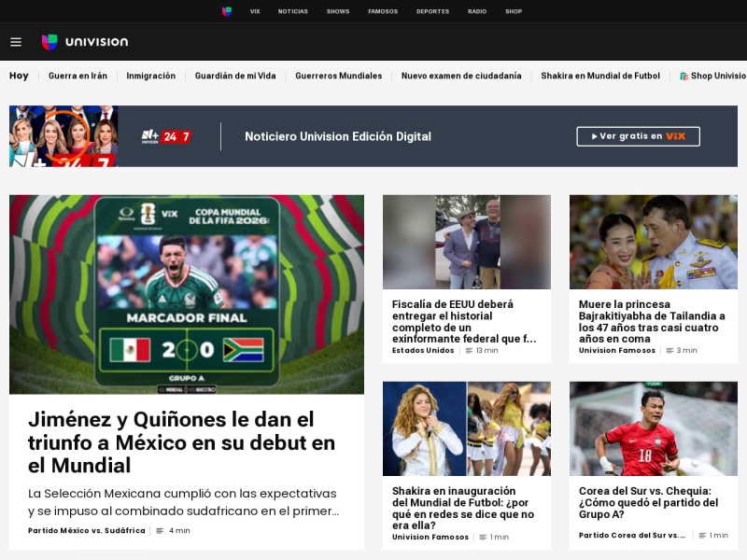
Task: Select Guerreros Mundiales topic
Action: [339, 76]
